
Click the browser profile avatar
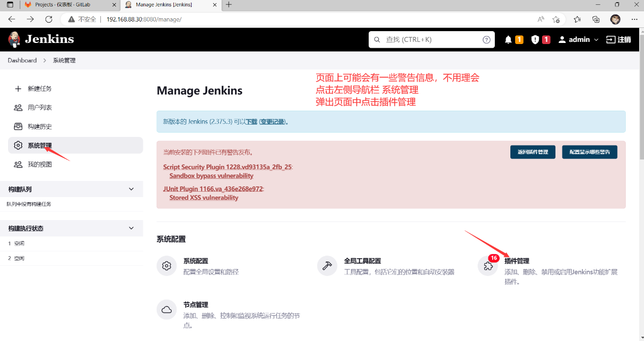(616, 19)
